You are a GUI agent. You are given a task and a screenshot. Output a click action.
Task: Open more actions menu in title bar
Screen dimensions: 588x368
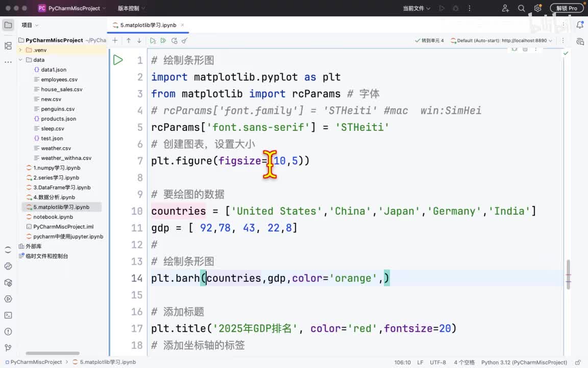[x=470, y=8]
